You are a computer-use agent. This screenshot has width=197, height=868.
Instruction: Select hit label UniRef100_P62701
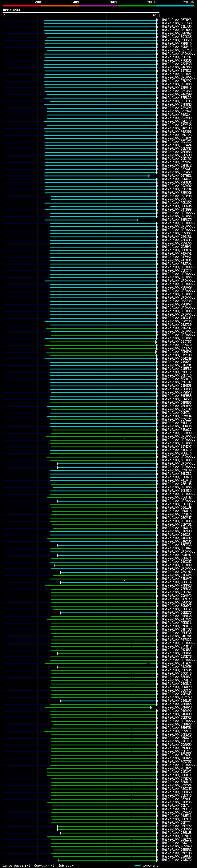click(x=177, y=264)
